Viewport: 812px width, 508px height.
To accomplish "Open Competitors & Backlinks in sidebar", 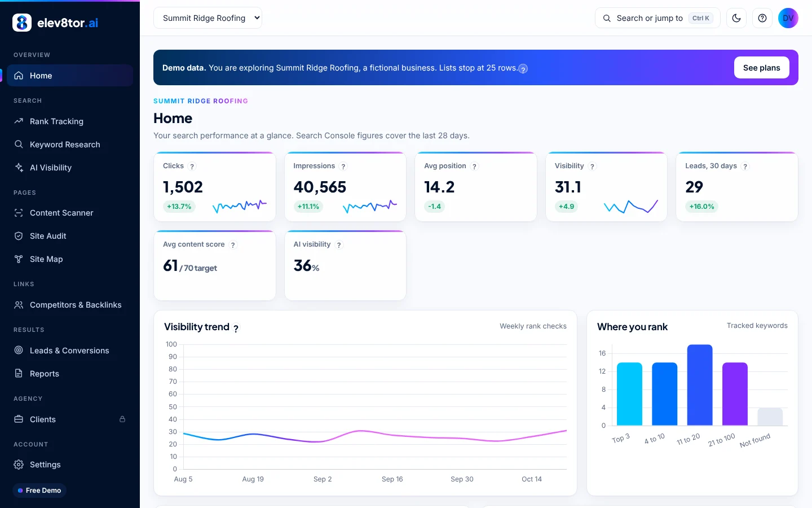I will pos(70,305).
